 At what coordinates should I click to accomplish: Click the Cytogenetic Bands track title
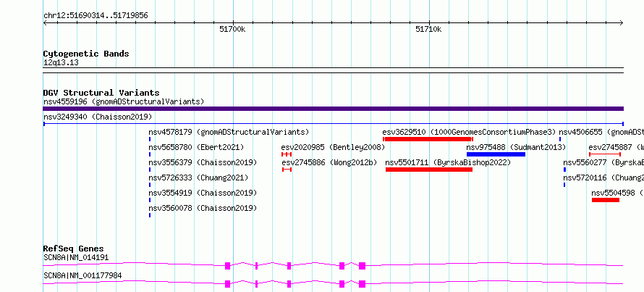pyautogui.click(x=86, y=54)
